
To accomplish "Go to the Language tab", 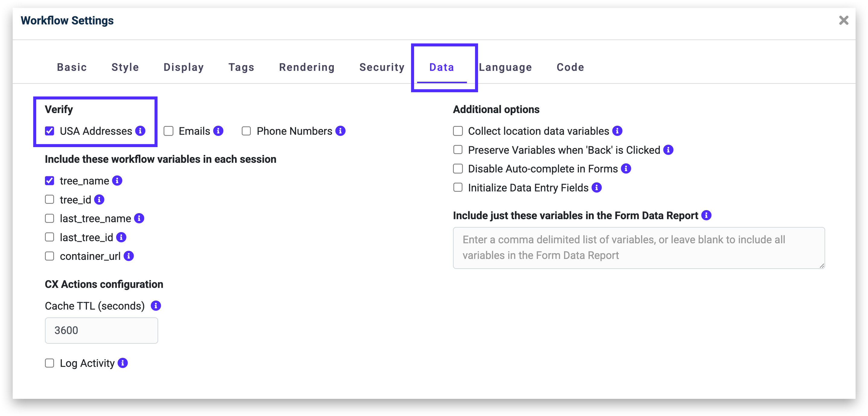I will tap(505, 67).
